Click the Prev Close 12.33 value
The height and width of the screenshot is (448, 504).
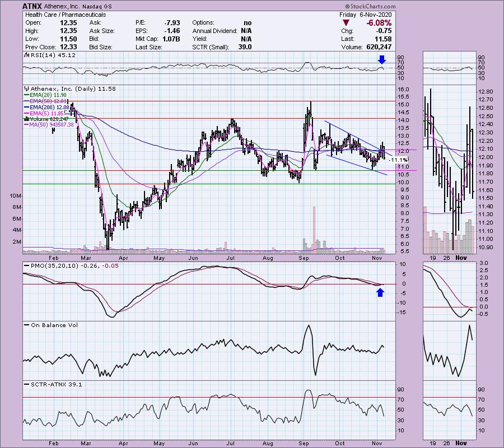pos(68,47)
